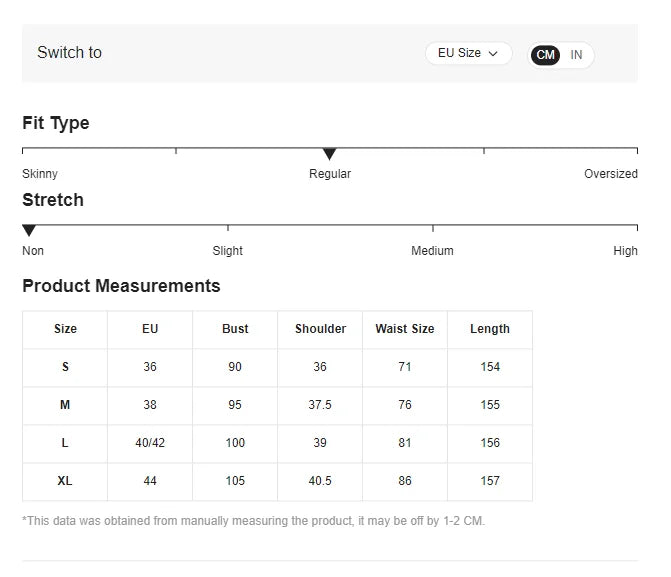Switch measurements to IN units

coord(576,55)
